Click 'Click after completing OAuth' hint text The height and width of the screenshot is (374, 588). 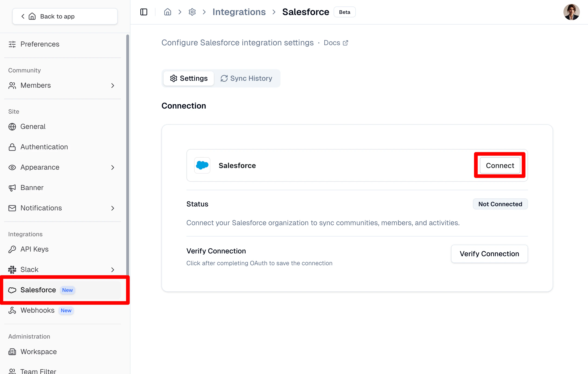pyautogui.click(x=259, y=263)
